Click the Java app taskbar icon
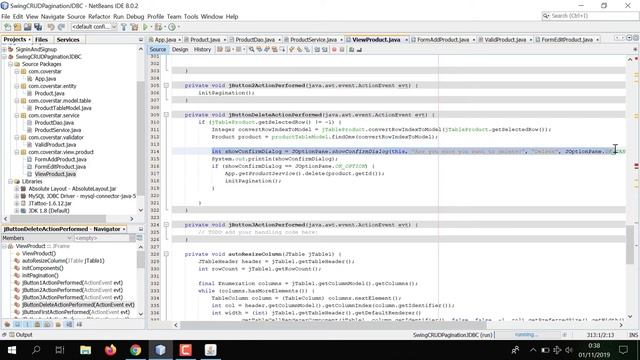This screenshot has height=360, width=640. [x=211, y=350]
